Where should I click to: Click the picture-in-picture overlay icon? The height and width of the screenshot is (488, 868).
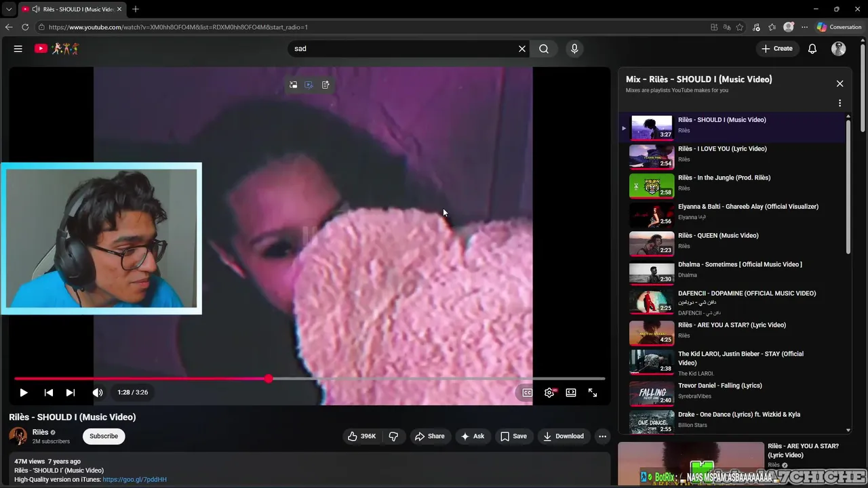293,85
